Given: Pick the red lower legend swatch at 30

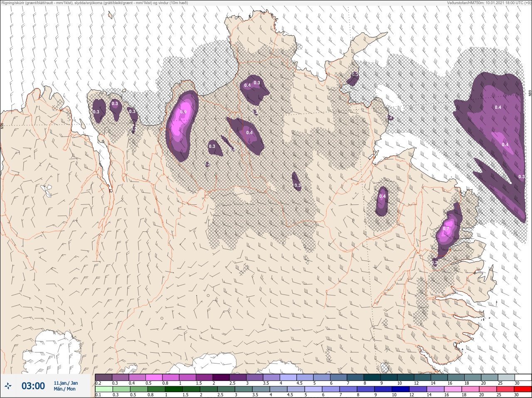Looking at the screenshot, I should (x=523, y=389).
